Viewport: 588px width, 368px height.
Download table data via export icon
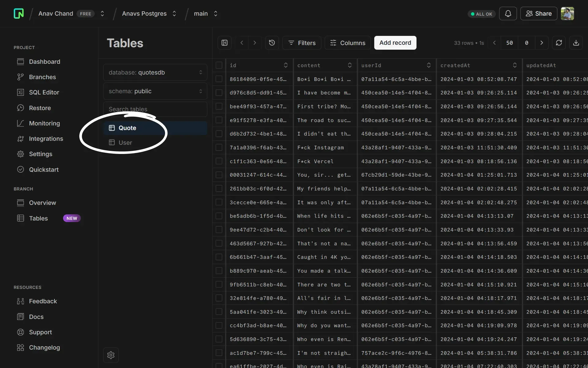576,43
